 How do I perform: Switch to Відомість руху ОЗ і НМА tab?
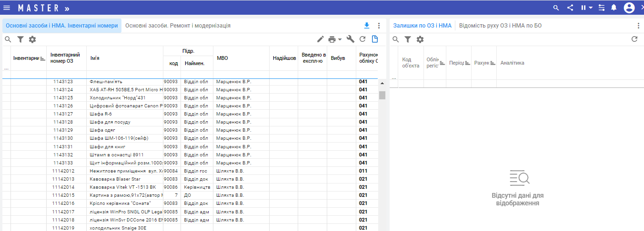coord(500,26)
